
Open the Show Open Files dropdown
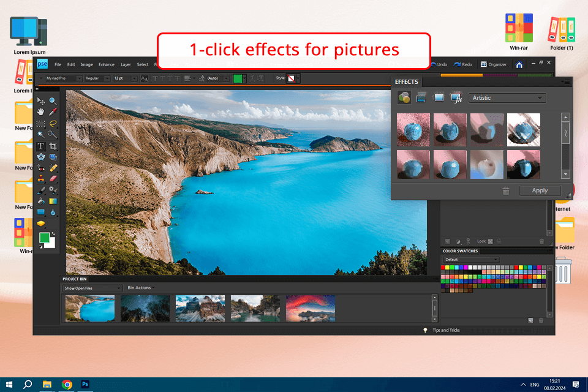[x=92, y=288]
